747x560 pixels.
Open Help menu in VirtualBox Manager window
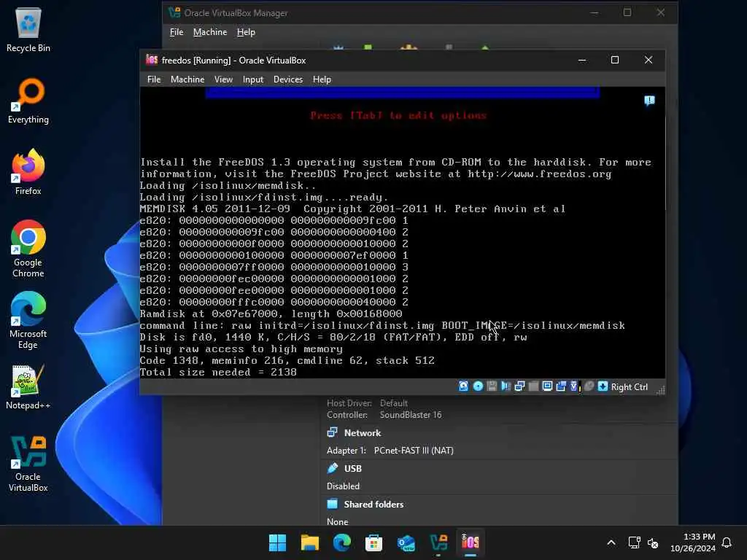tap(246, 32)
